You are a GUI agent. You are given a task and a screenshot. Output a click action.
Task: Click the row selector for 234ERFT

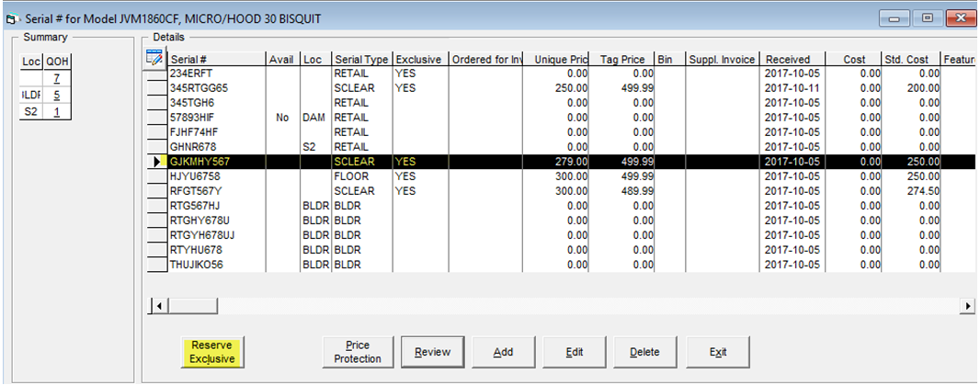pos(156,74)
